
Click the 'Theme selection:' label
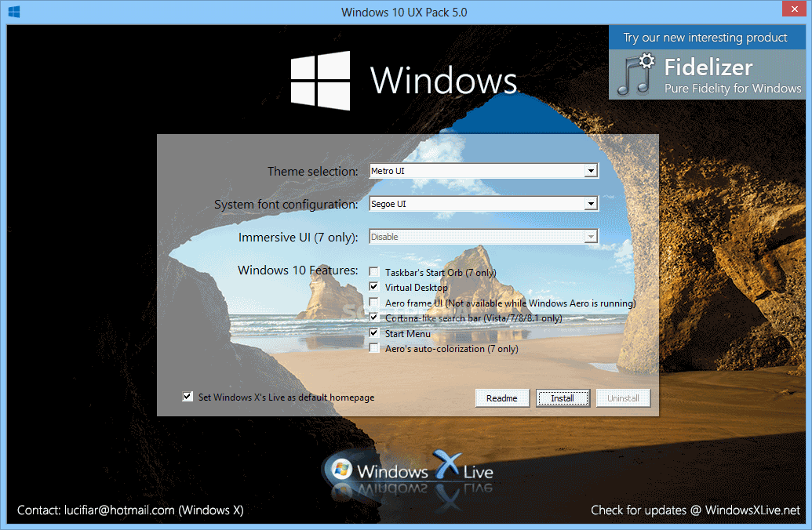pyautogui.click(x=313, y=172)
